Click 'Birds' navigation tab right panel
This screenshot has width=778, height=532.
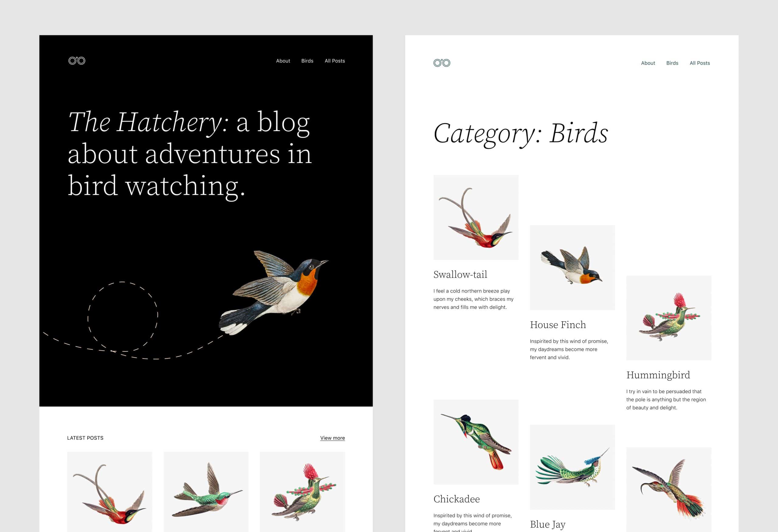click(672, 63)
